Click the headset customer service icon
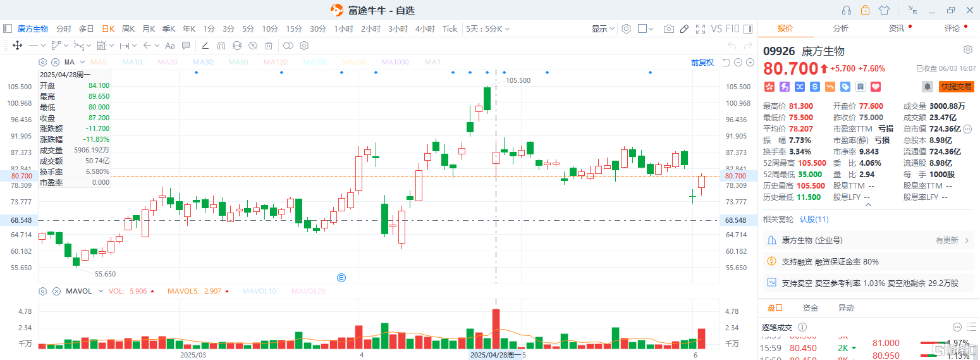980x360 pixels. click(847, 10)
